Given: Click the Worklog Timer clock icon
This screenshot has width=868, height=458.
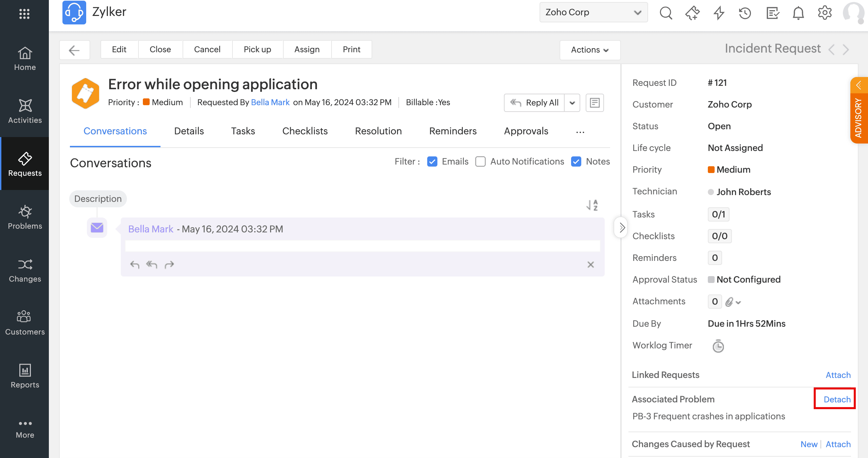Looking at the screenshot, I should click(718, 346).
